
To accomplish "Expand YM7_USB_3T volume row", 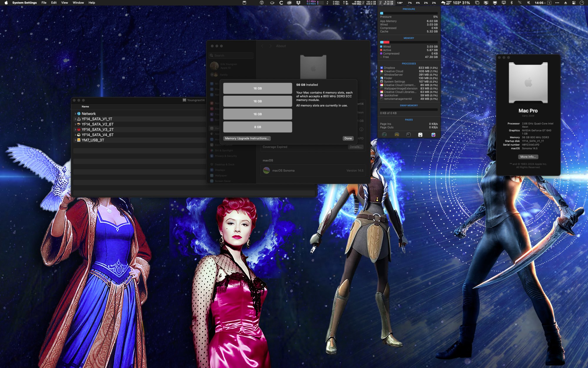I will coord(75,140).
